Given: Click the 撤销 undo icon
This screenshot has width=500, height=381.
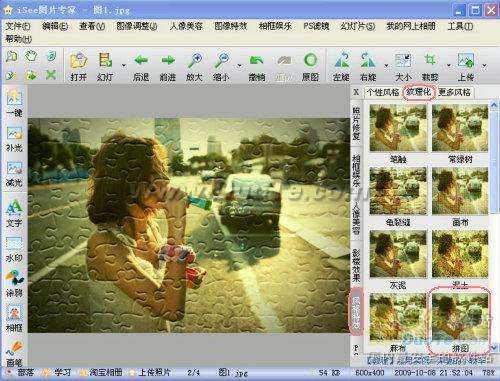Looking at the screenshot, I should (x=256, y=61).
